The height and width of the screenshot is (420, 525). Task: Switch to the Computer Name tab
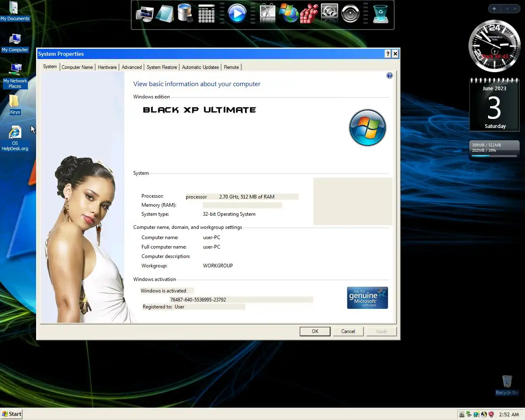pyautogui.click(x=77, y=67)
